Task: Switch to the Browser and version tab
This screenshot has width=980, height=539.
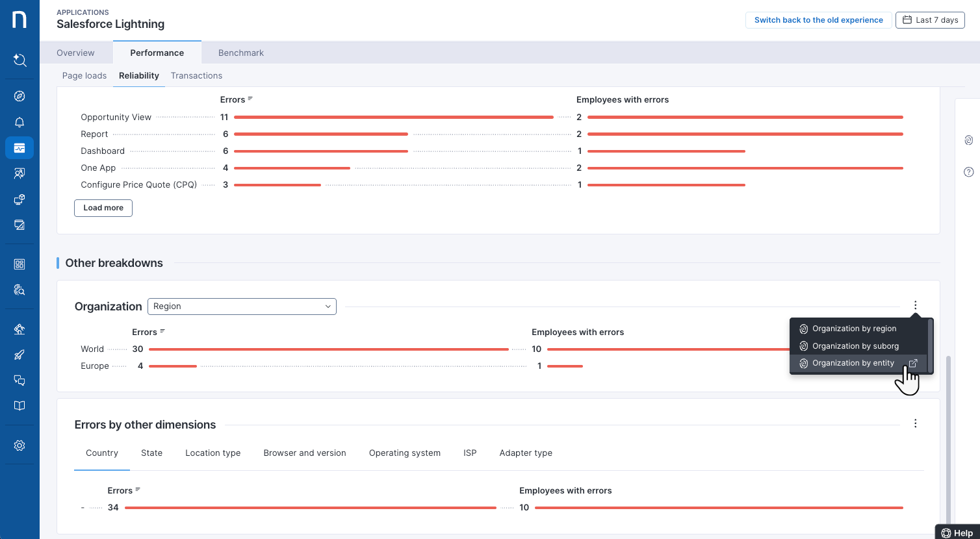Action: 305,453
